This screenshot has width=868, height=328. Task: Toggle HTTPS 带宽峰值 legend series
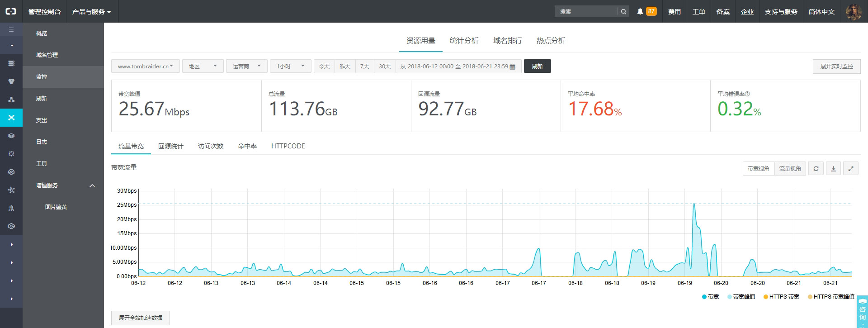(x=831, y=297)
